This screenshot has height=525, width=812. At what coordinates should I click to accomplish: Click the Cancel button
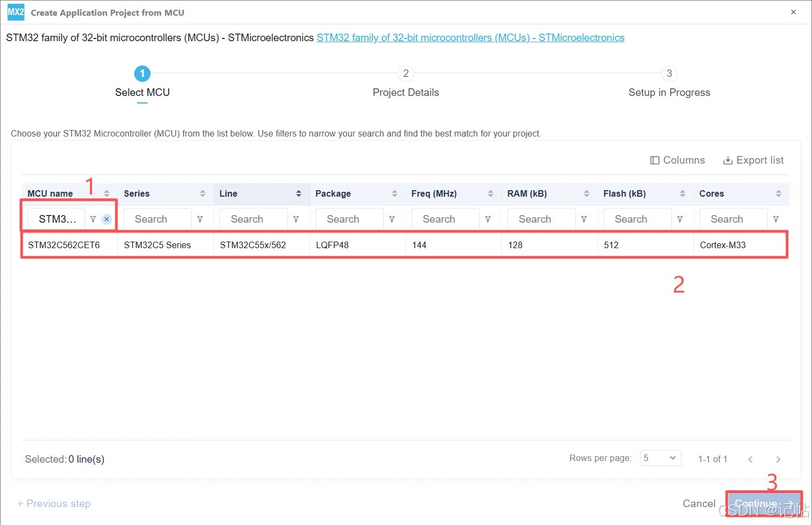699,504
